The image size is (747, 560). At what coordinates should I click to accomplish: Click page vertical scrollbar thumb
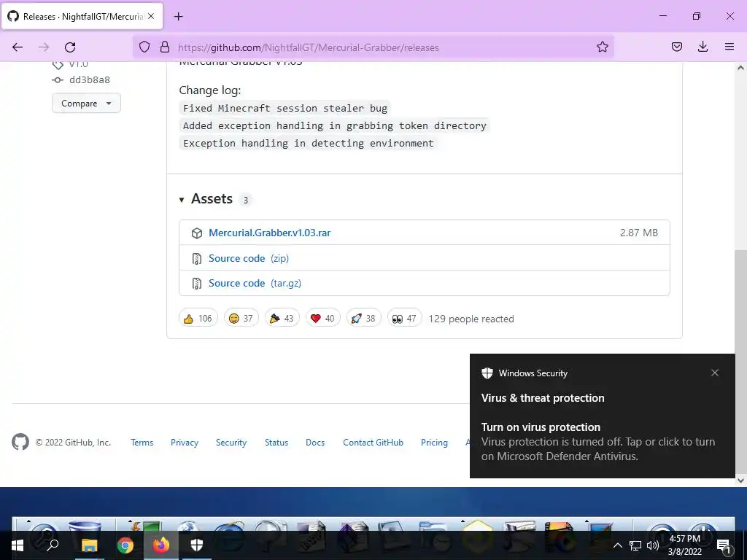(741, 362)
